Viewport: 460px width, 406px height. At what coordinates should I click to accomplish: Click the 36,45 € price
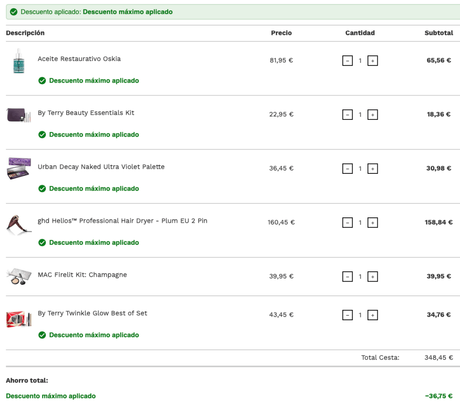pos(281,168)
